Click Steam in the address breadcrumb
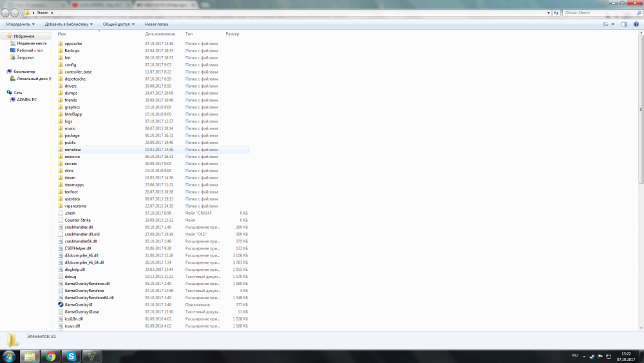The image size is (644, 363). [x=43, y=13]
